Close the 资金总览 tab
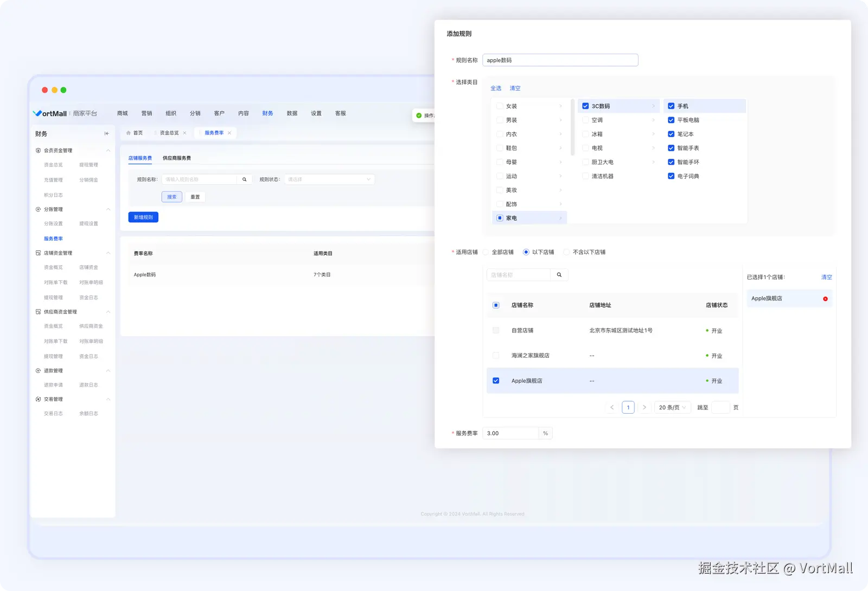Image resolution: width=868 pixels, height=591 pixels. point(184,133)
